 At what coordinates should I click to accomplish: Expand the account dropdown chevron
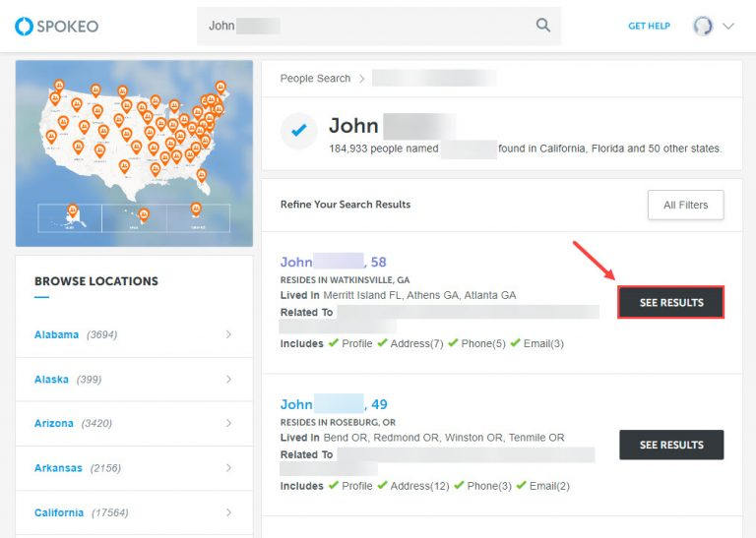(728, 26)
